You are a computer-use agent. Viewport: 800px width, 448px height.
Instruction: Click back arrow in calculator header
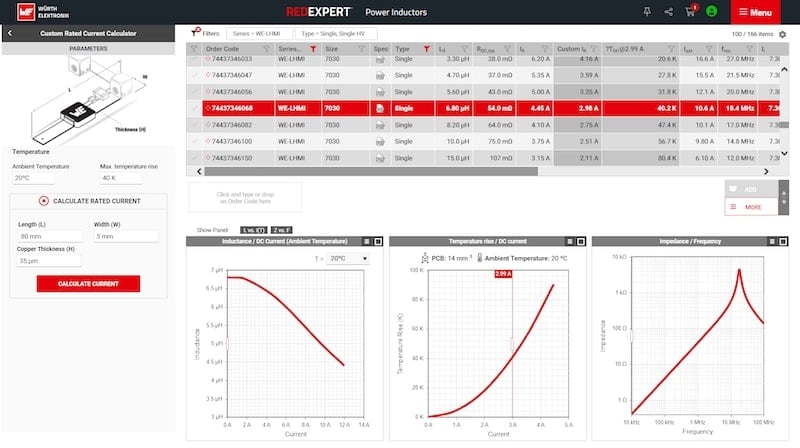tap(10, 33)
